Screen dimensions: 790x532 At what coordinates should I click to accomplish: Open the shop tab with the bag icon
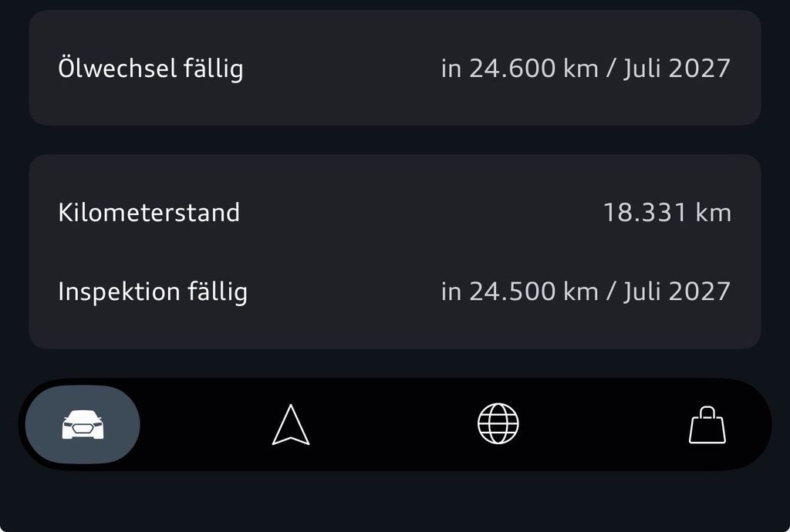tap(707, 426)
